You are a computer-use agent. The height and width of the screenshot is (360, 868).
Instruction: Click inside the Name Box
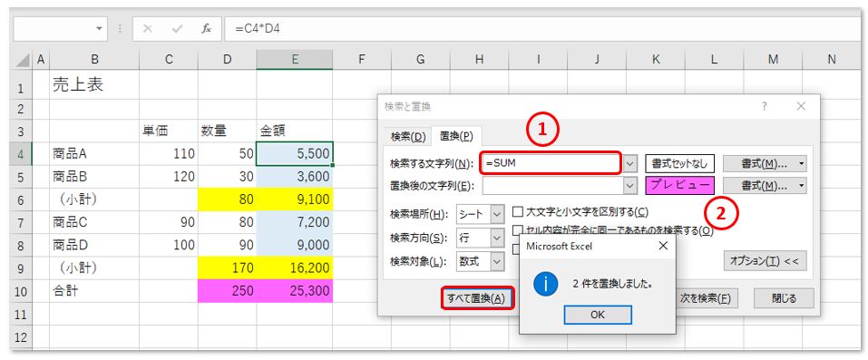click(x=54, y=29)
